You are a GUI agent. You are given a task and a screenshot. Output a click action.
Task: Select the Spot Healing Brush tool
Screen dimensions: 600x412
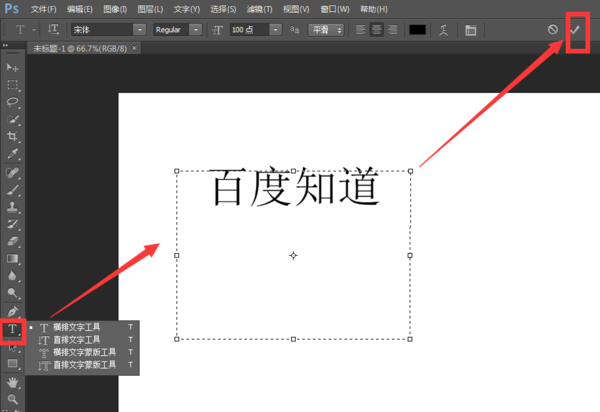12,173
